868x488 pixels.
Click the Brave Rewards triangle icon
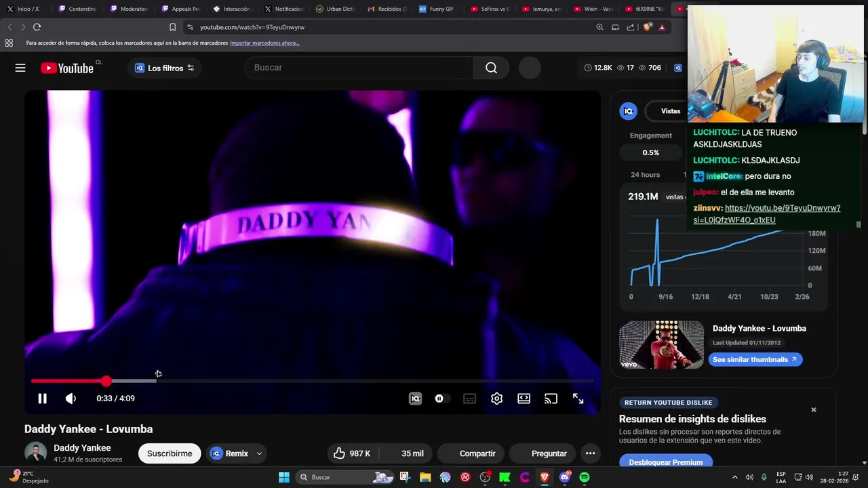coord(662,27)
